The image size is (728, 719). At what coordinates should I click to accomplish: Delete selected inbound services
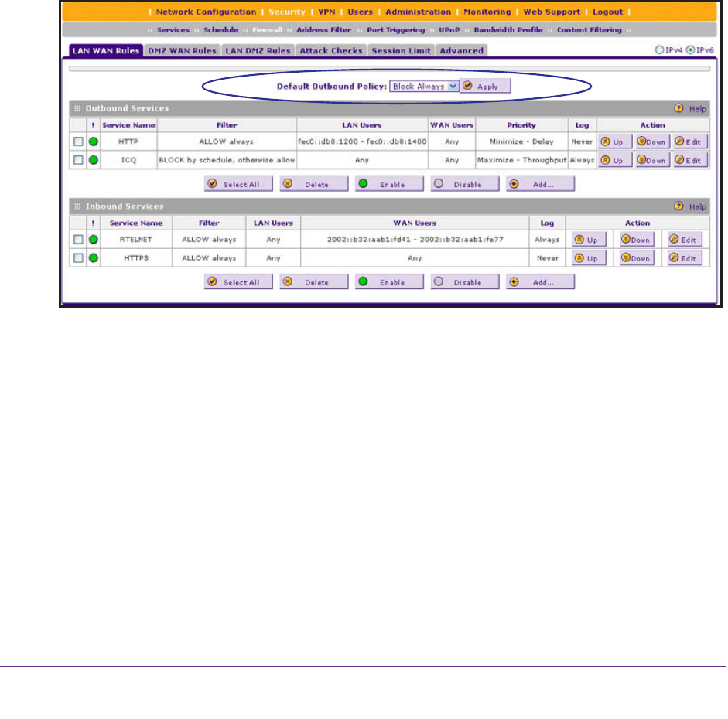click(x=314, y=282)
